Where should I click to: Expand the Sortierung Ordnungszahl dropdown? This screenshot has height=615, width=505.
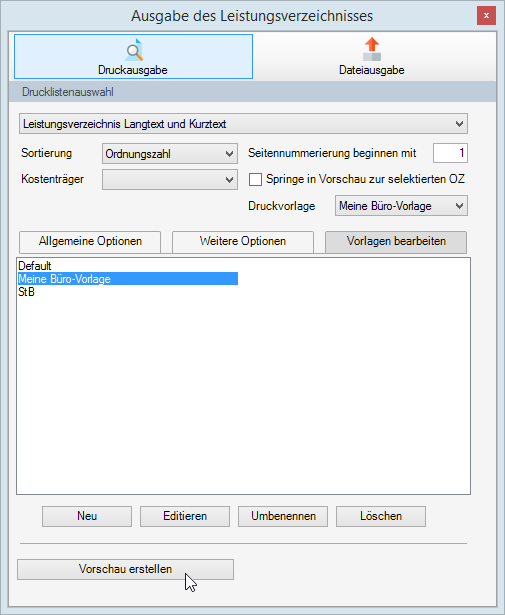pyautogui.click(x=170, y=153)
